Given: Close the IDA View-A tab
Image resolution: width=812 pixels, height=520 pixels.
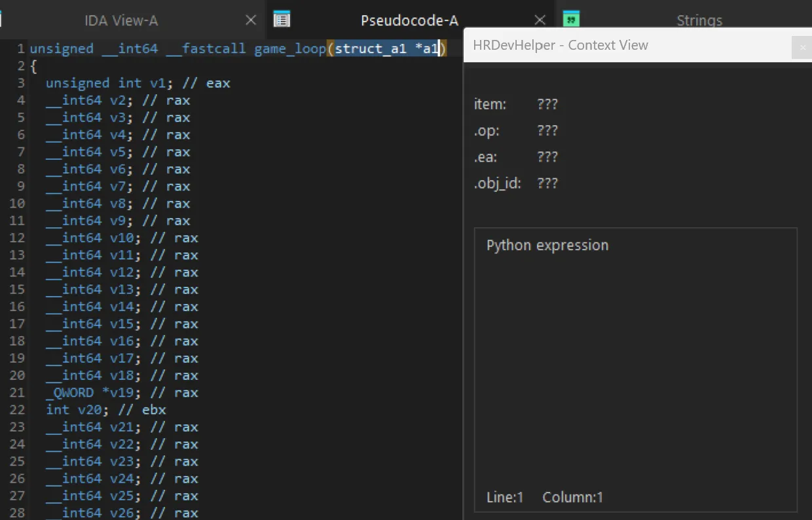Looking at the screenshot, I should tap(251, 20).
